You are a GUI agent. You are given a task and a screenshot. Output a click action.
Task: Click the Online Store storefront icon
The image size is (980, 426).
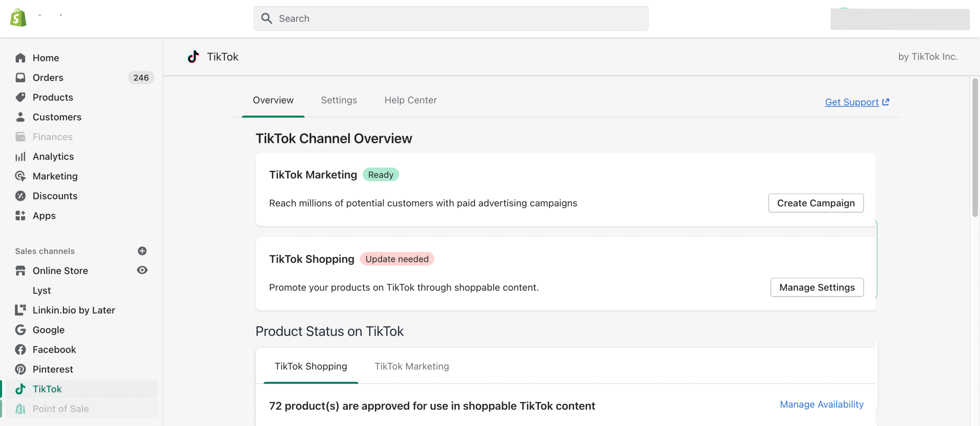[x=20, y=271]
